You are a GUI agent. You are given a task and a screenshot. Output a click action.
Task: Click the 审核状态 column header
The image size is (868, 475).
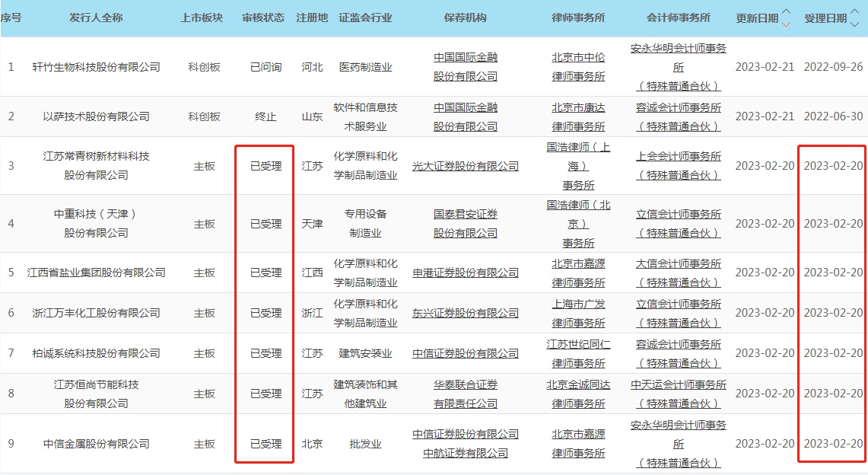(x=263, y=18)
